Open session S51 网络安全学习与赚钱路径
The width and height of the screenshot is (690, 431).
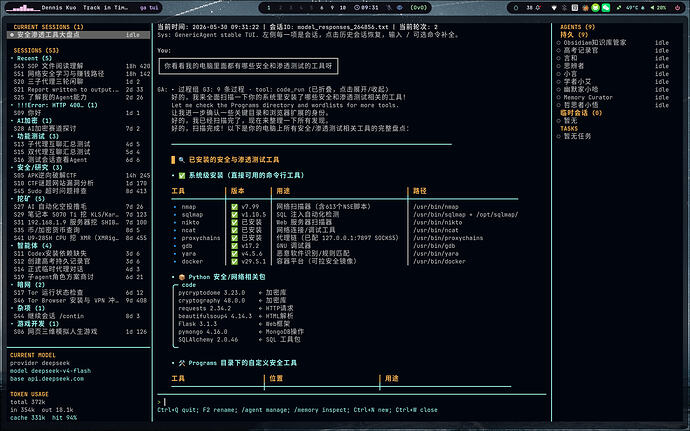pos(81,74)
